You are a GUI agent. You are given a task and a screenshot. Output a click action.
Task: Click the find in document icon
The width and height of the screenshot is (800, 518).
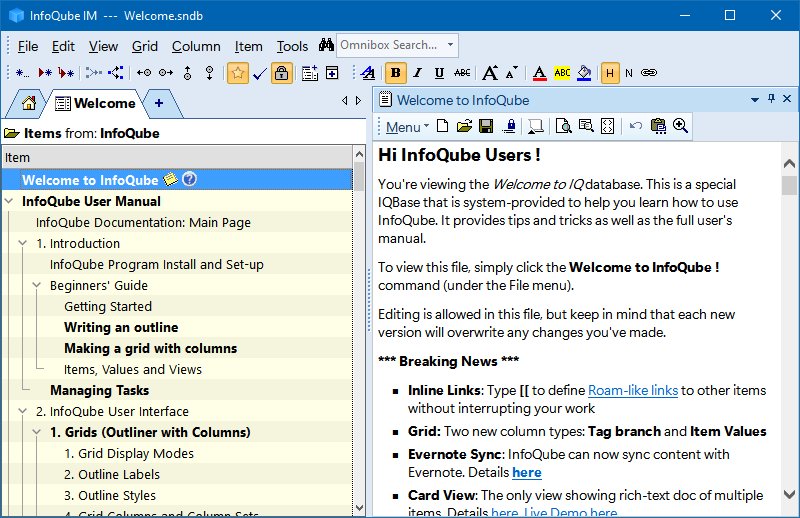pos(586,126)
